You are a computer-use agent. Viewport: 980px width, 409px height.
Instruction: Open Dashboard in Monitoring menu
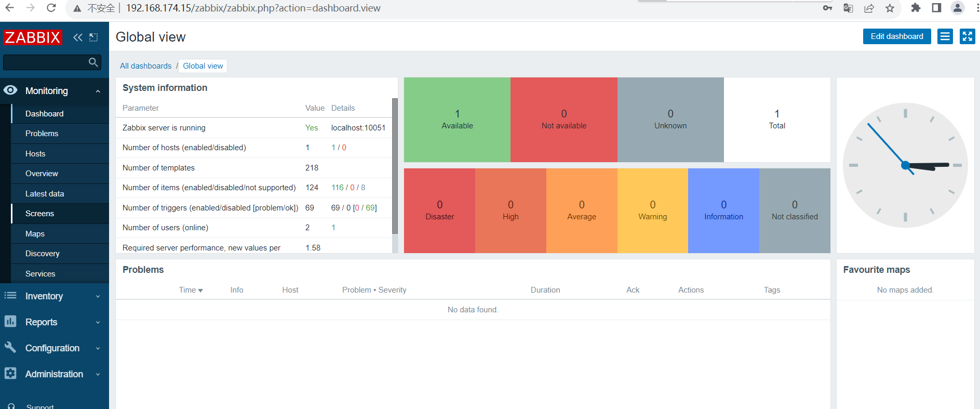click(60, 114)
